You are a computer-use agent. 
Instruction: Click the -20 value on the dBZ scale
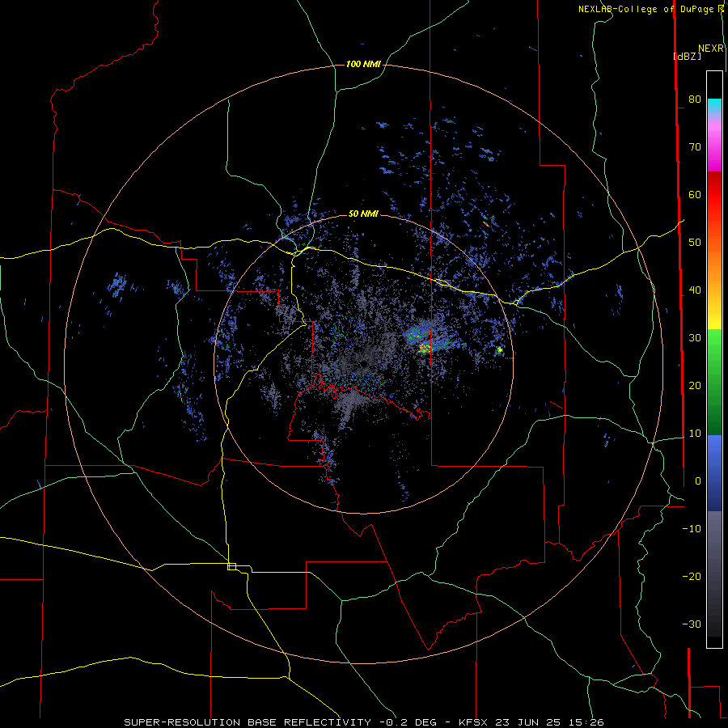coord(692,576)
